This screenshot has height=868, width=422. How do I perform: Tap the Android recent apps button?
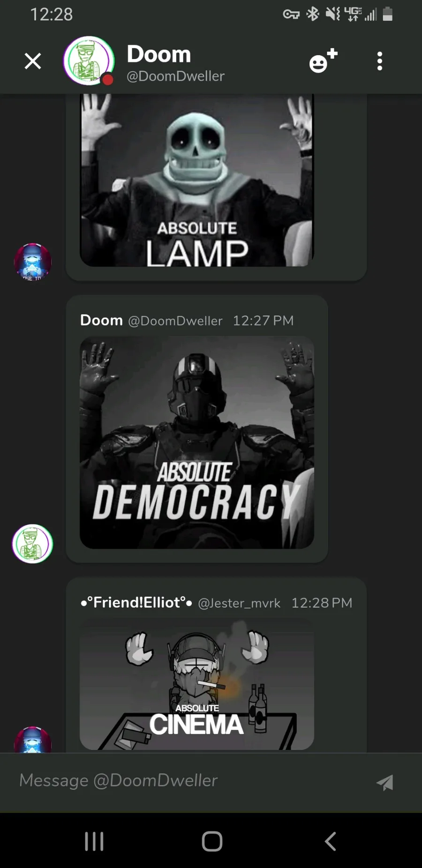(x=94, y=841)
